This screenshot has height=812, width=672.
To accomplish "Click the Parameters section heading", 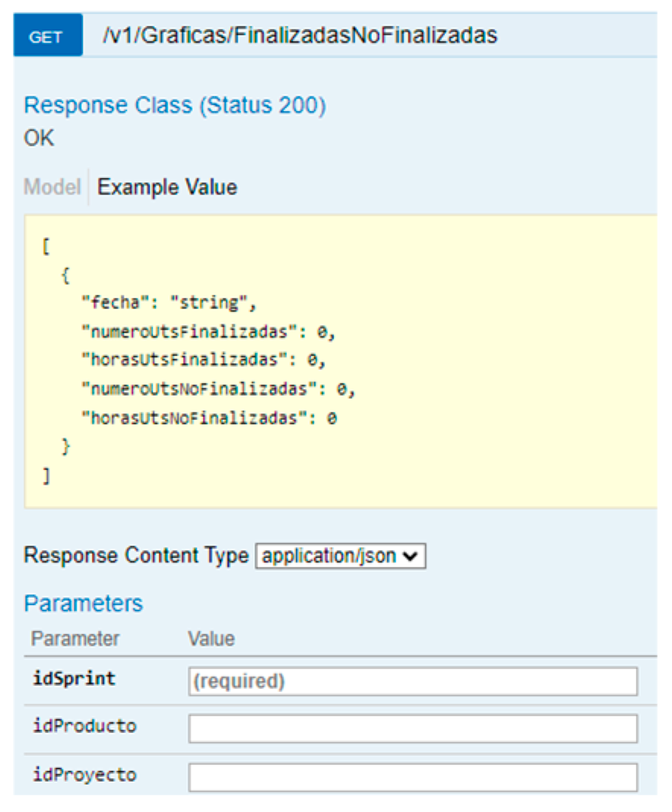I will [x=84, y=603].
